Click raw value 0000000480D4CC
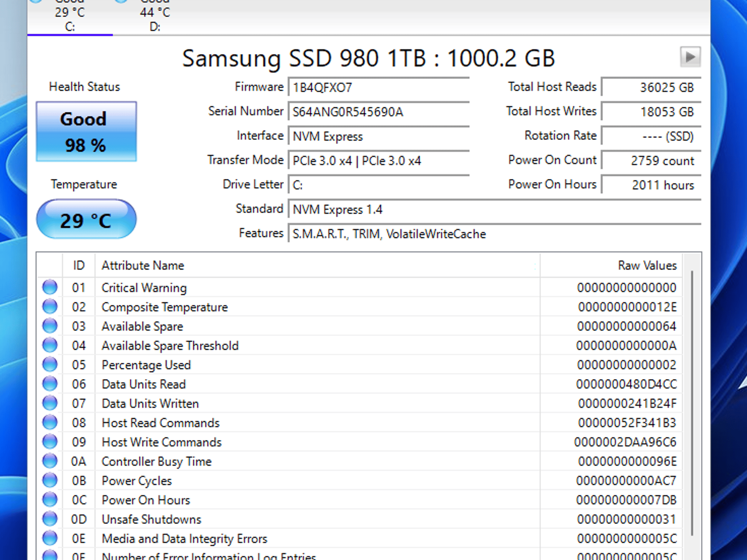The height and width of the screenshot is (560, 747). [626, 384]
